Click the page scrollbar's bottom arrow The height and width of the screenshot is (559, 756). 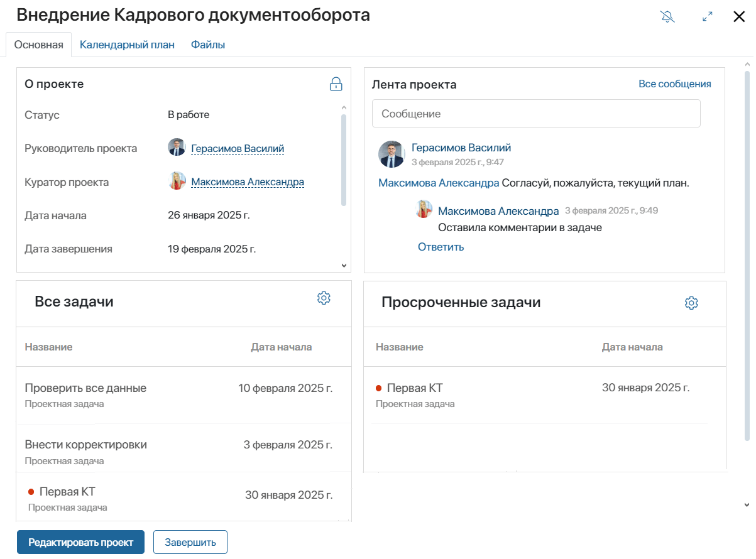pyautogui.click(x=747, y=504)
